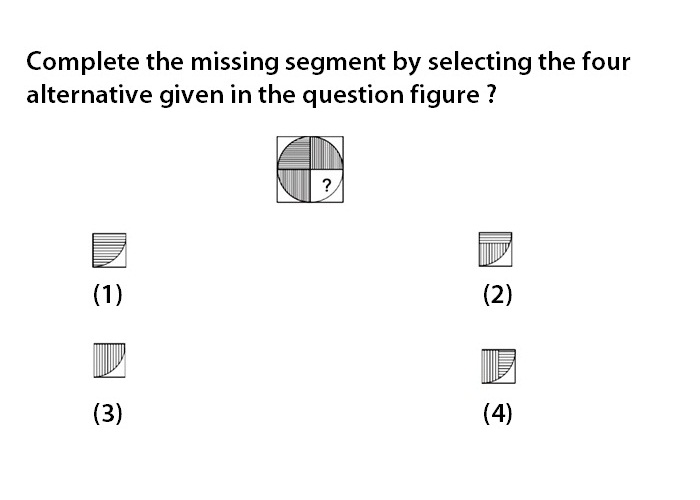Image resolution: width=700 pixels, height=500 pixels.
Task: Select answer option 1 figure
Action: (109, 250)
